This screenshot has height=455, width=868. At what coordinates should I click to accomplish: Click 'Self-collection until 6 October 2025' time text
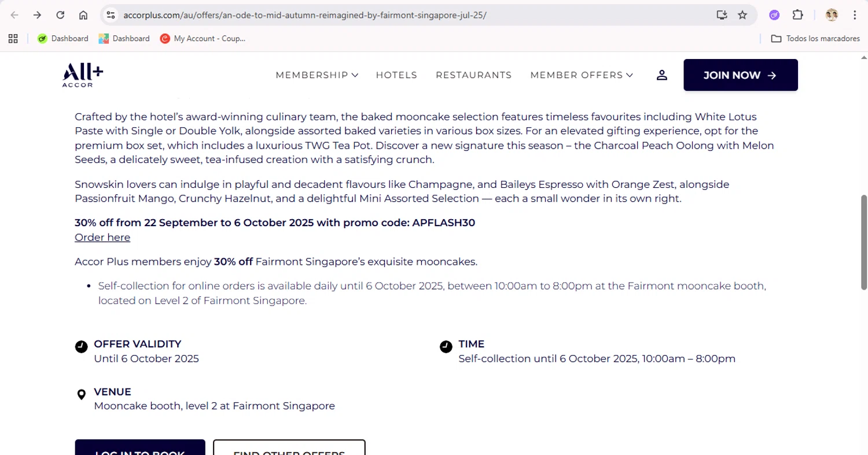(597, 358)
